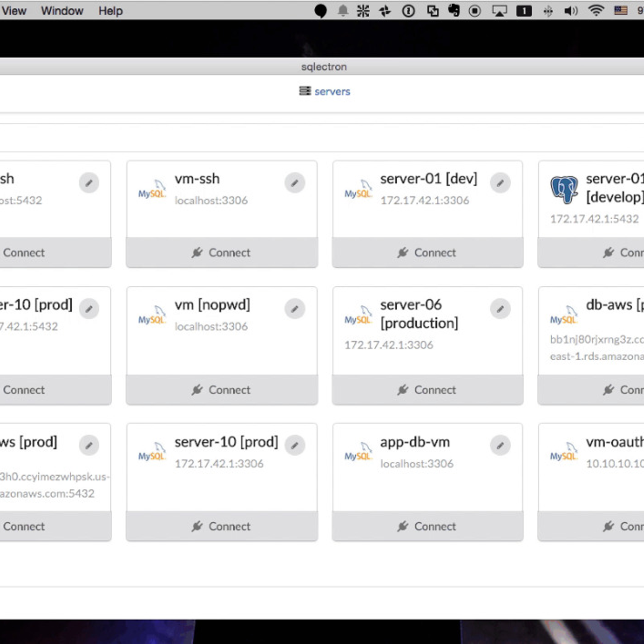This screenshot has height=644, width=644.
Task: Edit the server at 7.42.1:5432
Action: click(x=89, y=309)
